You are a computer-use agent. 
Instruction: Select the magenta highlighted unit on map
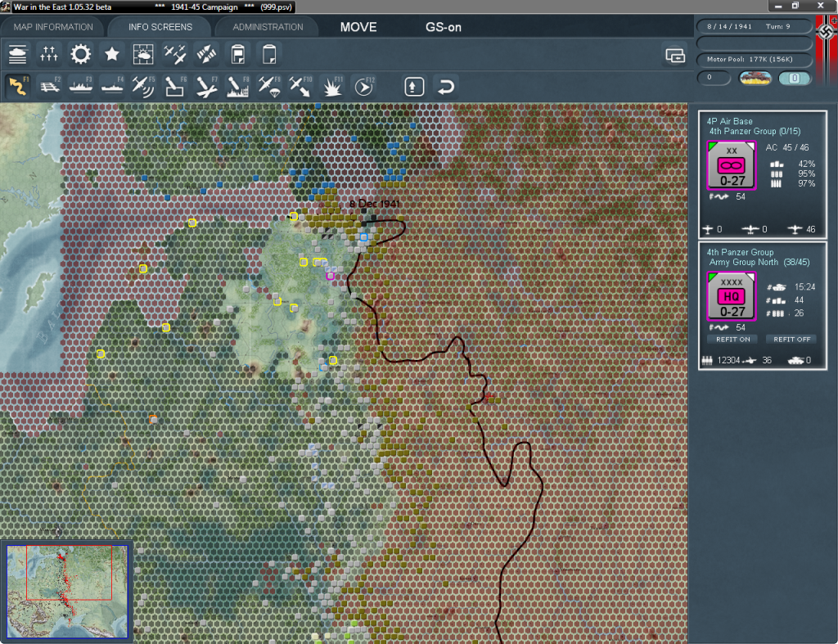click(x=331, y=276)
